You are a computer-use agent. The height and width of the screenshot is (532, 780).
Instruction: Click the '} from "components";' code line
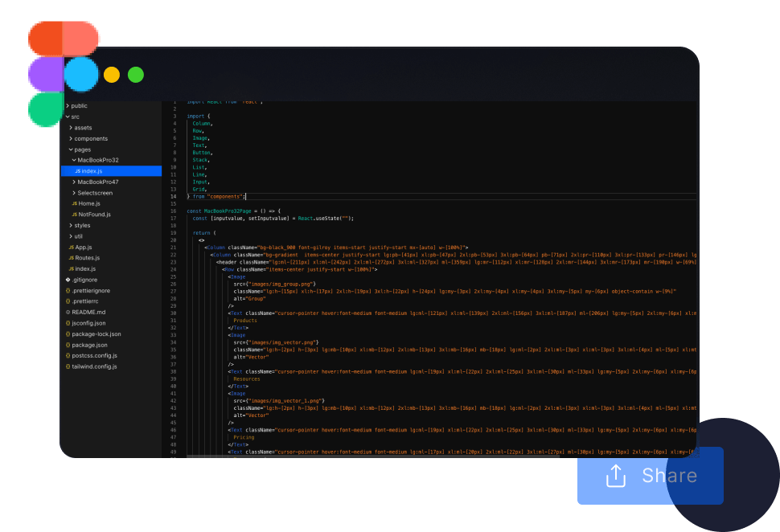click(x=216, y=196)
